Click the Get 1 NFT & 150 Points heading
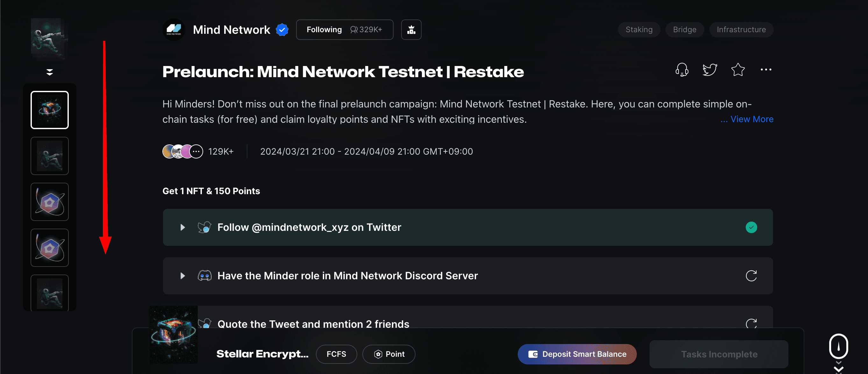868x374 pixels. (211, 191)
